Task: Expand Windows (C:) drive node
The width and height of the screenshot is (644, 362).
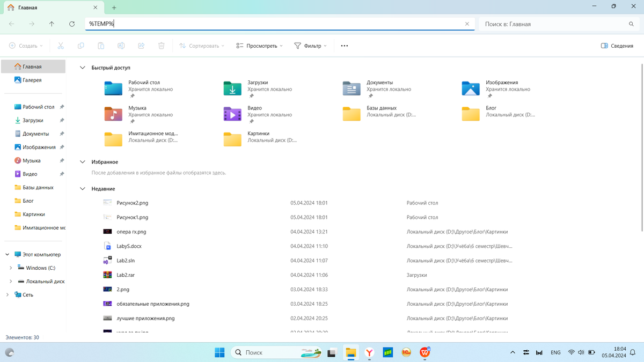Action: pos(11,268)
